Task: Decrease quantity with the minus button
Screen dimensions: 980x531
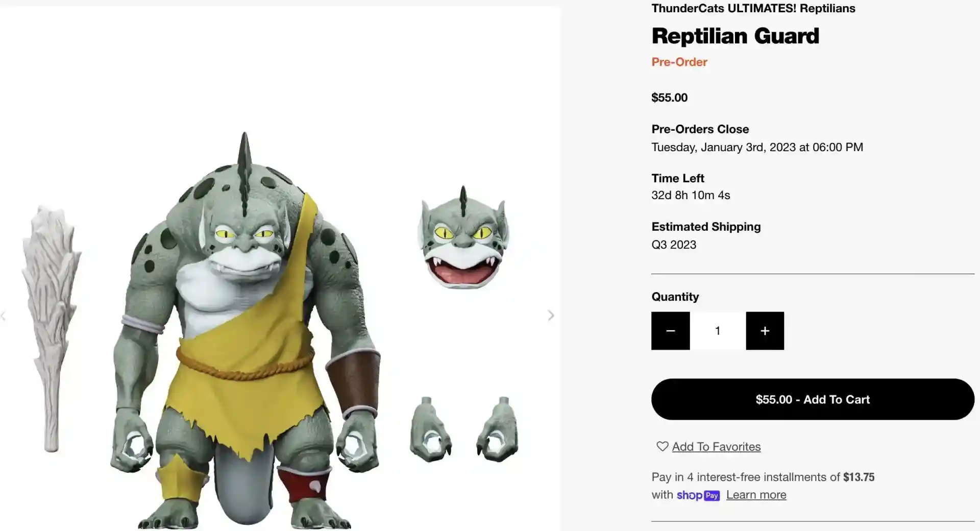Action: click(x=670, y=331)
